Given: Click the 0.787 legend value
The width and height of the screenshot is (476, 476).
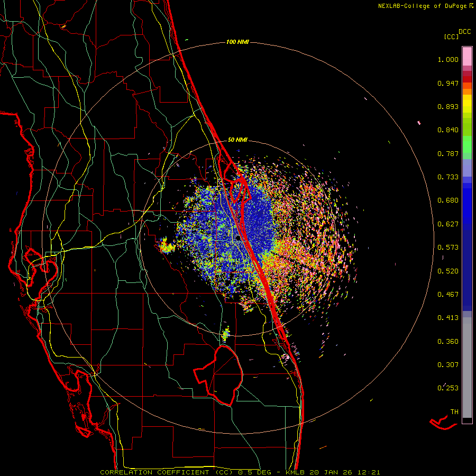Looking at the screenshot, I should coord(448,153).
